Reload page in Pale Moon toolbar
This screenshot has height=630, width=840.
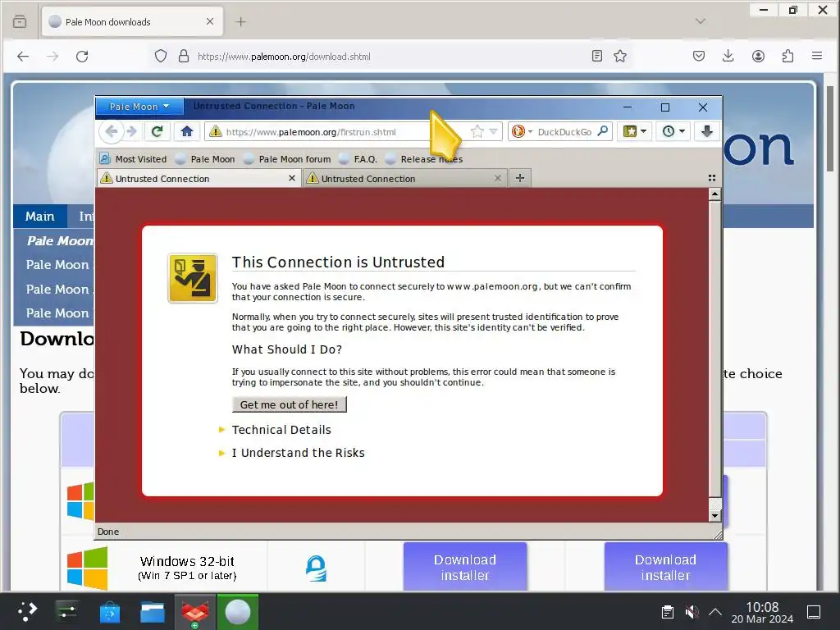[x=157, y=131]
